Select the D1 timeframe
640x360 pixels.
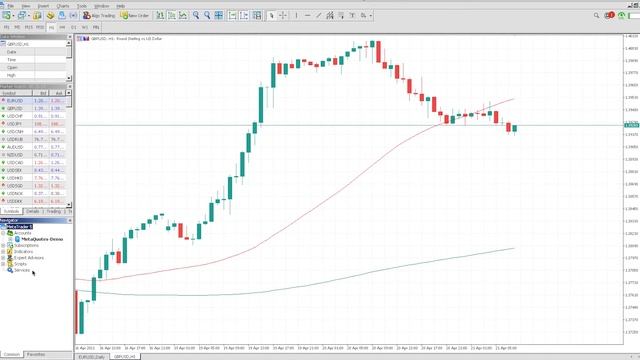click(x=74, y=27)
